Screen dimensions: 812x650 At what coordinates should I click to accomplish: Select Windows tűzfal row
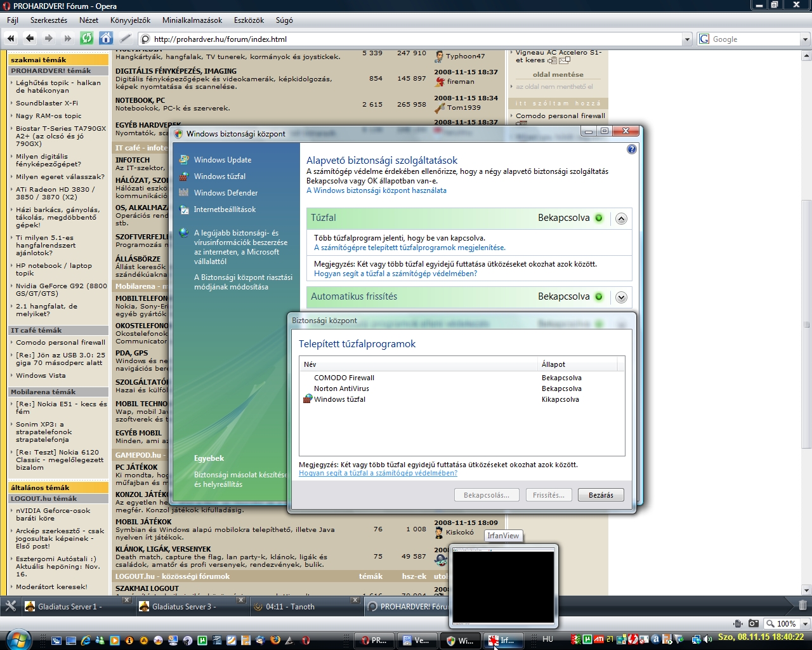[462, 399]
